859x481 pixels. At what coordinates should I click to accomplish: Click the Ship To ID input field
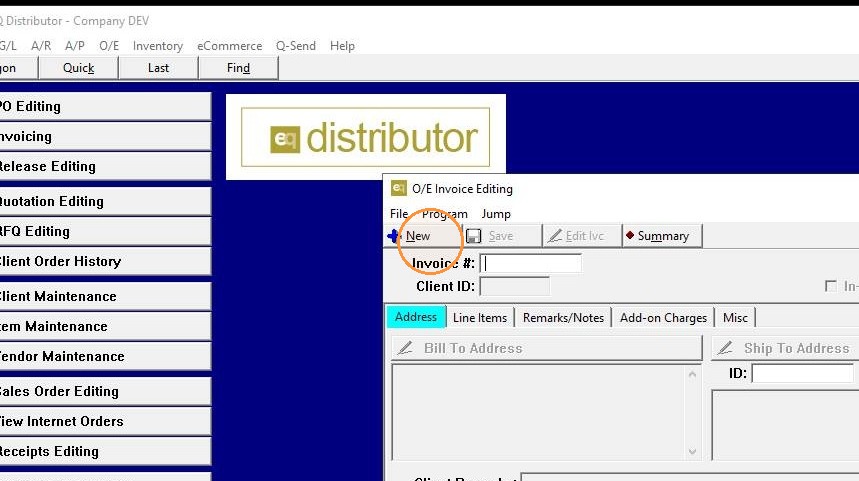click(x=803, y=374)
